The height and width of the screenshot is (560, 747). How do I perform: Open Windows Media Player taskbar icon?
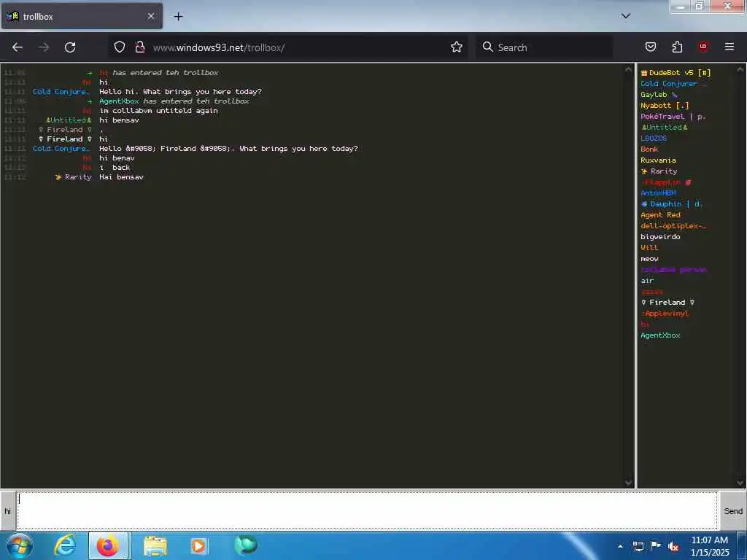[x=198, y=545]
